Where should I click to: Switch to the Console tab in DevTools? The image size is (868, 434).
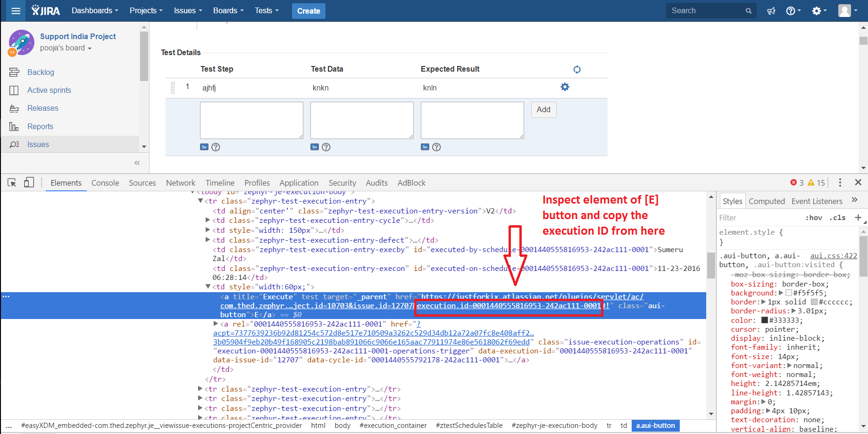point(105,183)
